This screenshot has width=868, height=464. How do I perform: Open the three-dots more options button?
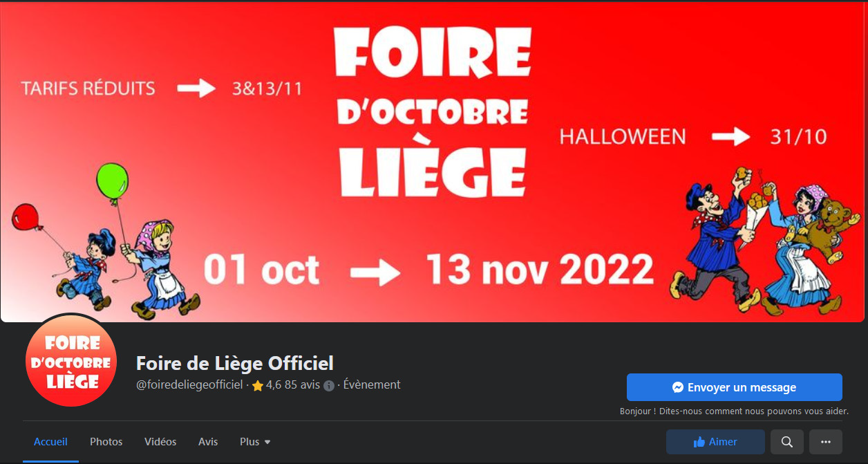825,442
